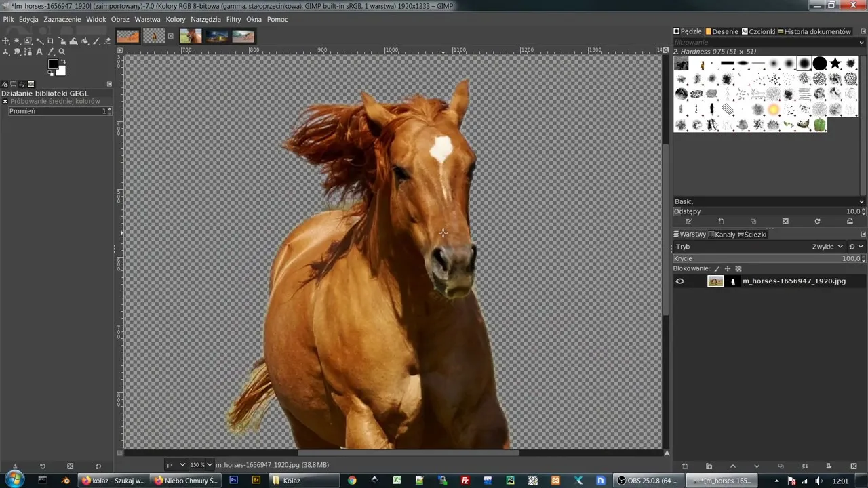Select the Bucket Fill tool
868x488 pixels.
[85, 41]
